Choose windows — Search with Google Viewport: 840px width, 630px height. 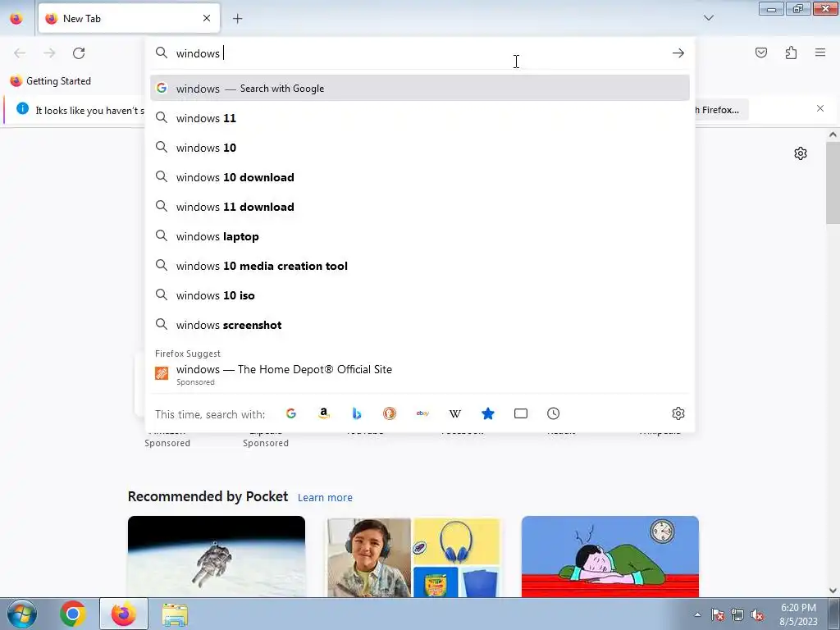coord(420,88)
